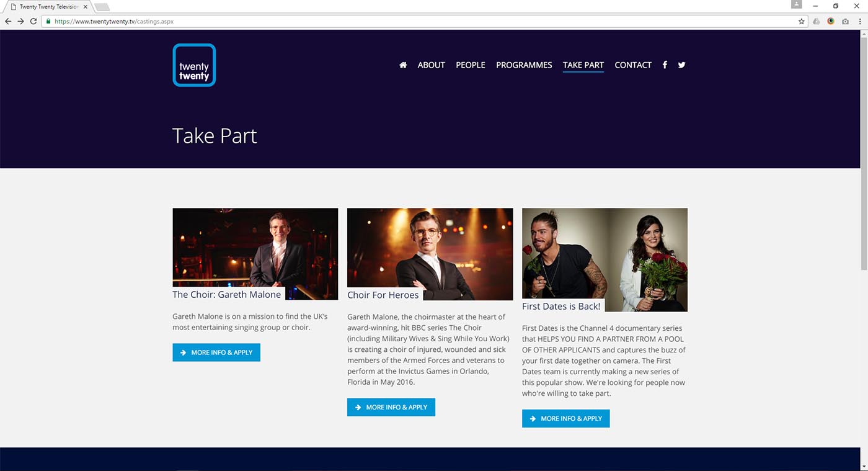The width and height of the screenshot is (868, 471).
Task: Click the browser Forward arrow
Action: [20, 21]
